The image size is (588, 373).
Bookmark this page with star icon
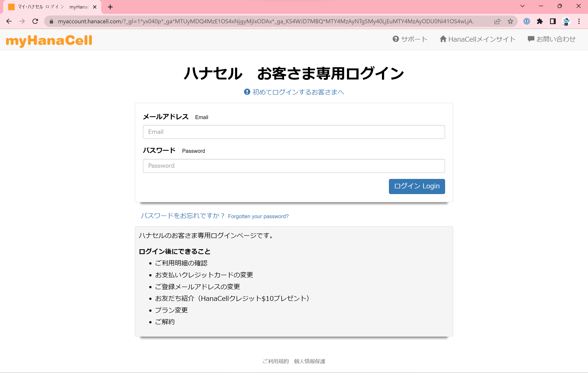510,21
